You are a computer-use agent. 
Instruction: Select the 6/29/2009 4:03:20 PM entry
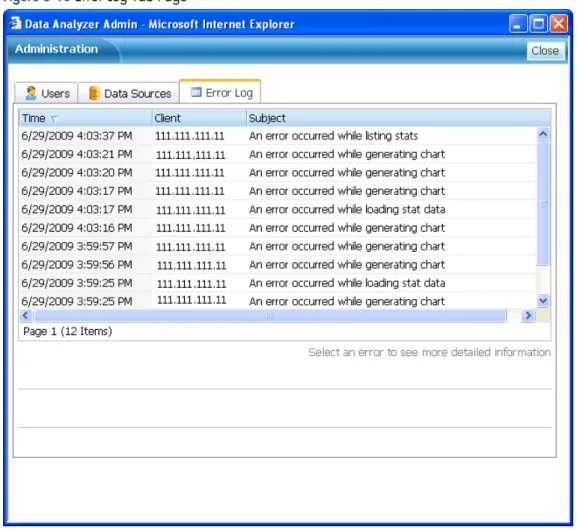point(277,173)
